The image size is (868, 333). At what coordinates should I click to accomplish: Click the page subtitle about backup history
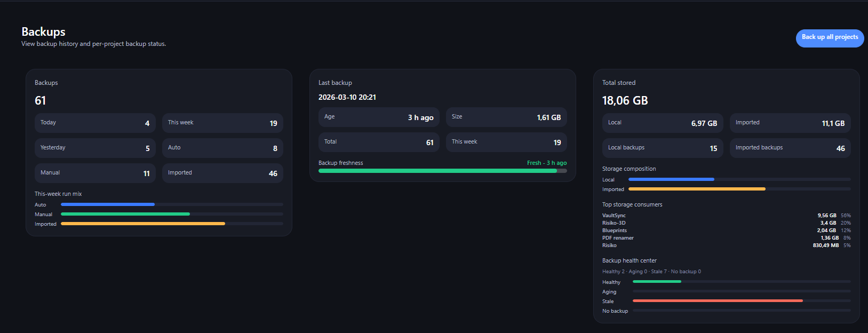(x=94, y=44)
